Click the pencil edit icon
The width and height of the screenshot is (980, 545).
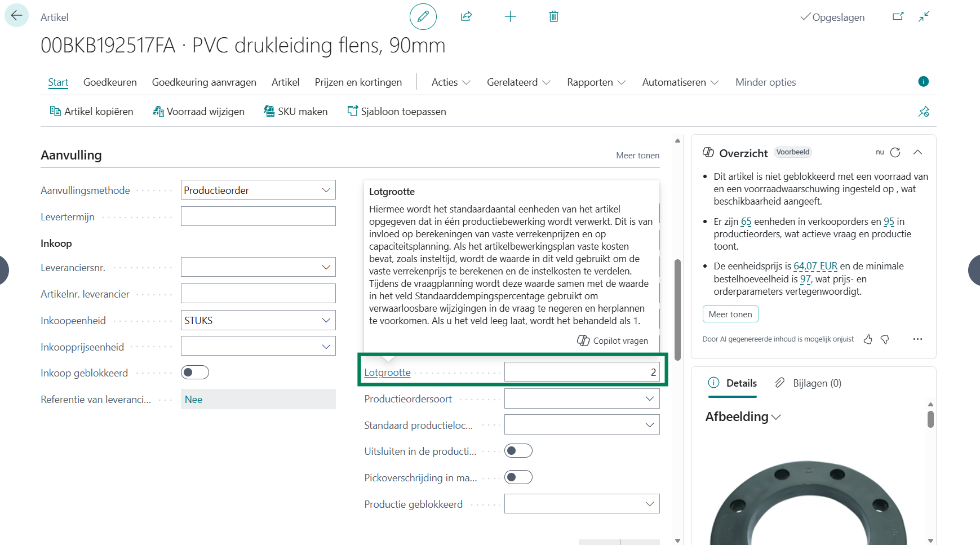pyautogui.click(x=423, y=17)
